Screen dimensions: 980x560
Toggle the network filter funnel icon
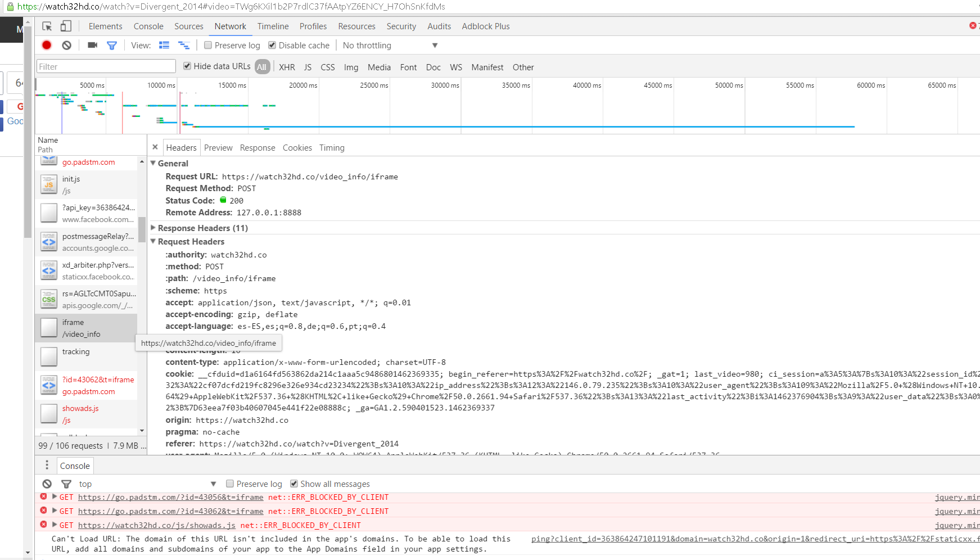tap(112, 46)
